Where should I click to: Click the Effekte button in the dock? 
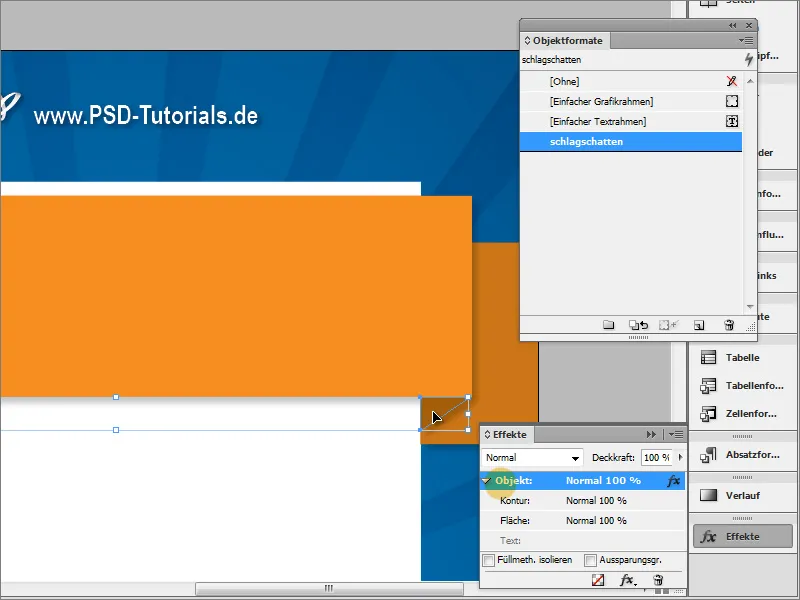(743, 537)
